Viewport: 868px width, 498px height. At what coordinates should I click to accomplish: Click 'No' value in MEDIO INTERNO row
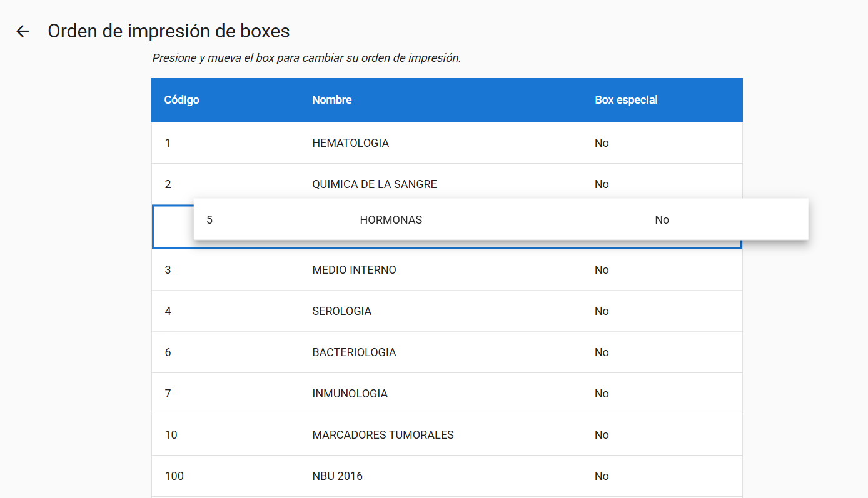pyautogui.click(x=602, y=270)
